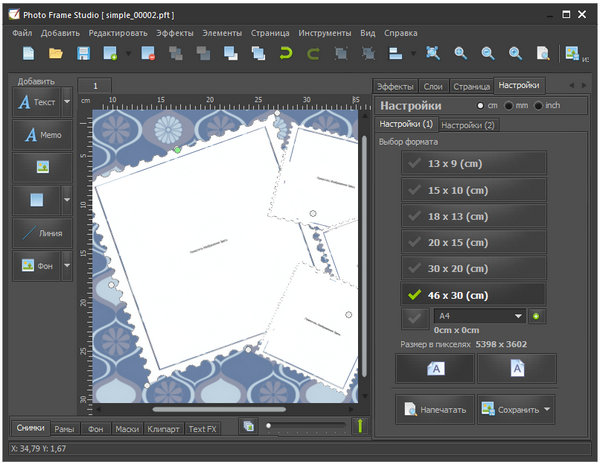Viewport: 600px width, 465px height.
Task: Save project with the floppy disk icon
Action: (83, 53)
